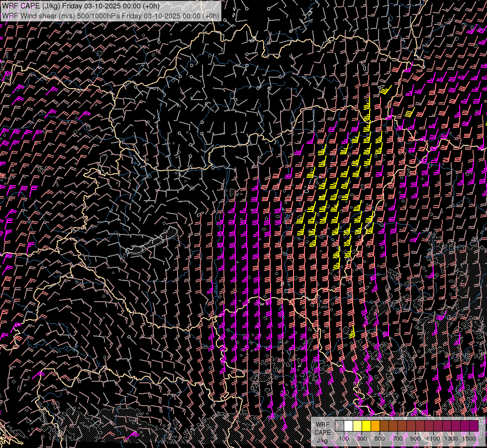Screen dimensions: 487x448
Task: Select the 500 value on CAPE scale
Action: [x=380, y=438]
